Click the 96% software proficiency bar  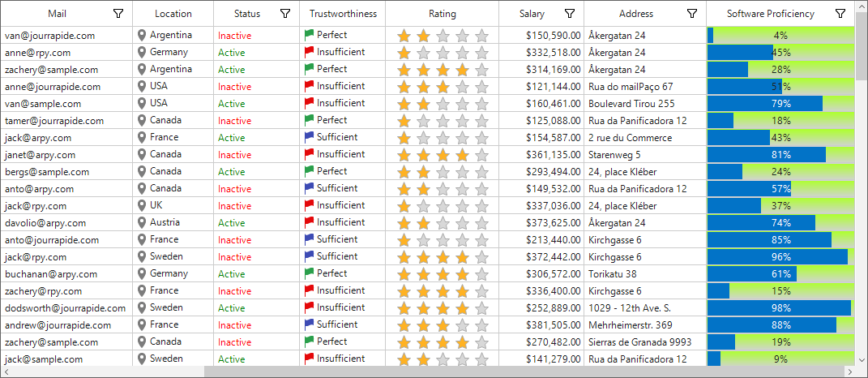[780, 257]
